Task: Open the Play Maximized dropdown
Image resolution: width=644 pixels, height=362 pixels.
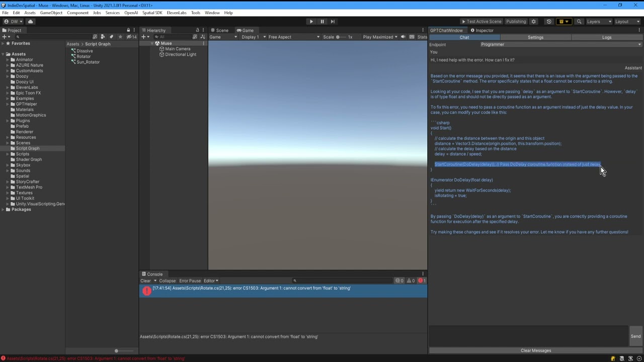Action: click(380, 37)
